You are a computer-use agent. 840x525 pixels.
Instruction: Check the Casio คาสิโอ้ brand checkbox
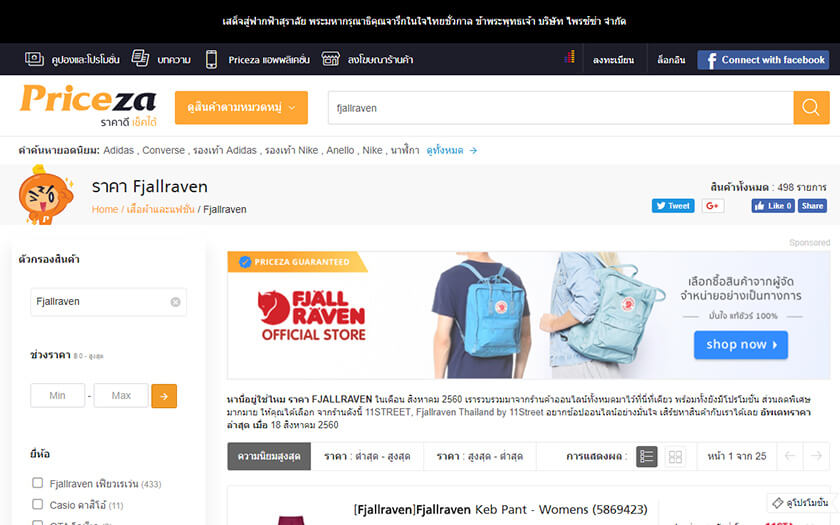(x=38, y=504)
